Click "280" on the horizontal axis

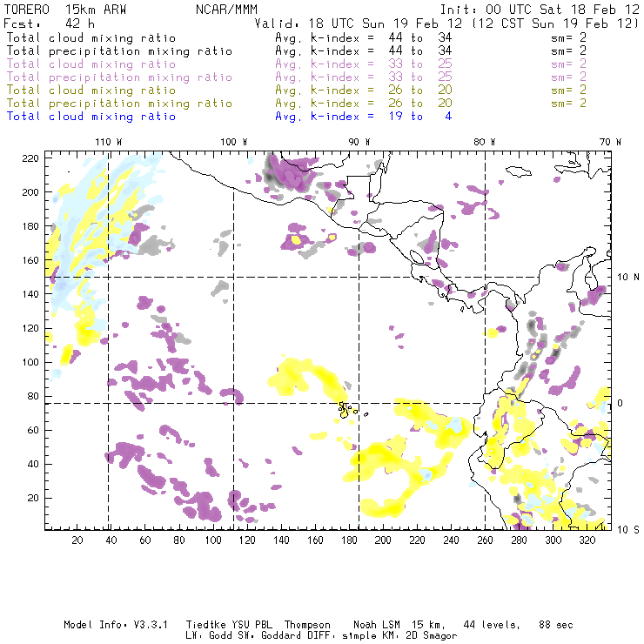tap(520, 540)
